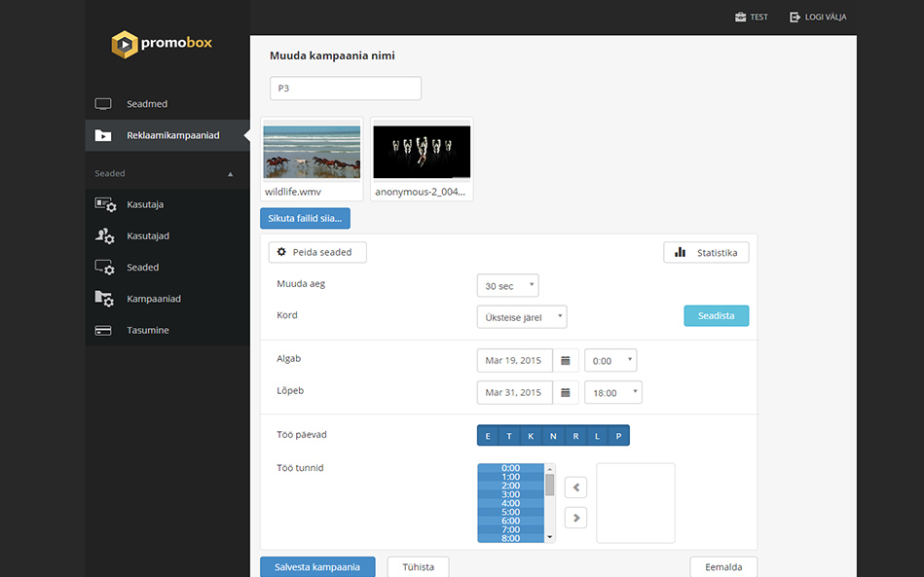The width and height of the screenshot is (924, 577).
Task: Select Reklaamikampaaniad in the sidebar
Action: [172, 135]
